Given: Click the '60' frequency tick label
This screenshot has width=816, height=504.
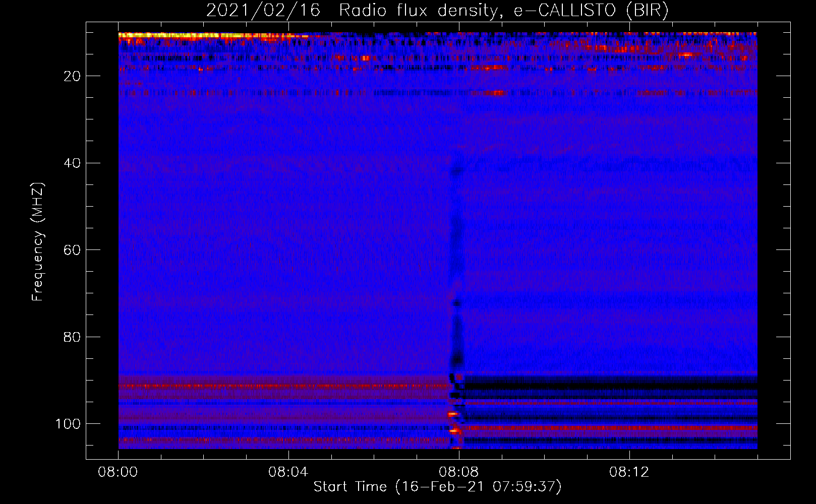Looking at the screenshot, I should (x=72, y=250).
